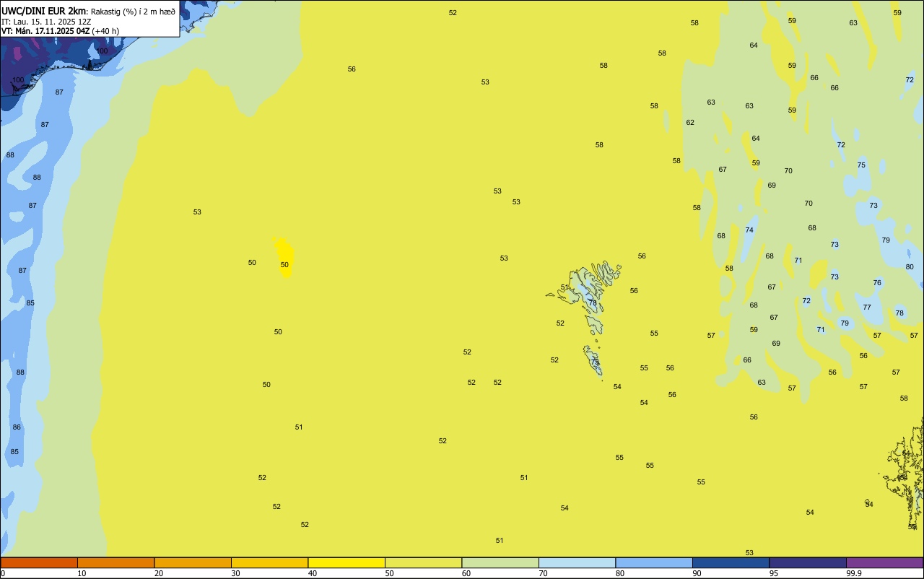Image resolution: width=924 pixels, height=579 pixels.
Task: Click the 90–95 dark blue legend block
Action: click(x=731, y=562)
